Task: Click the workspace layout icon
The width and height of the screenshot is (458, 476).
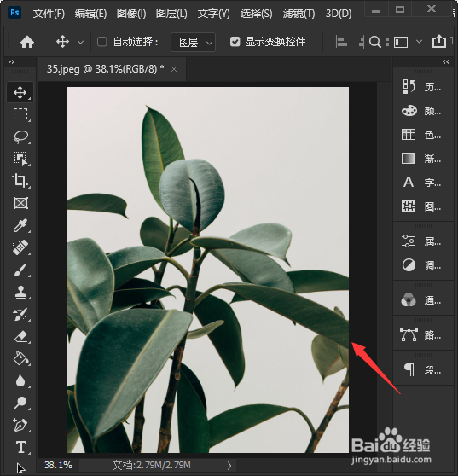Action: (x=401, y=42)
